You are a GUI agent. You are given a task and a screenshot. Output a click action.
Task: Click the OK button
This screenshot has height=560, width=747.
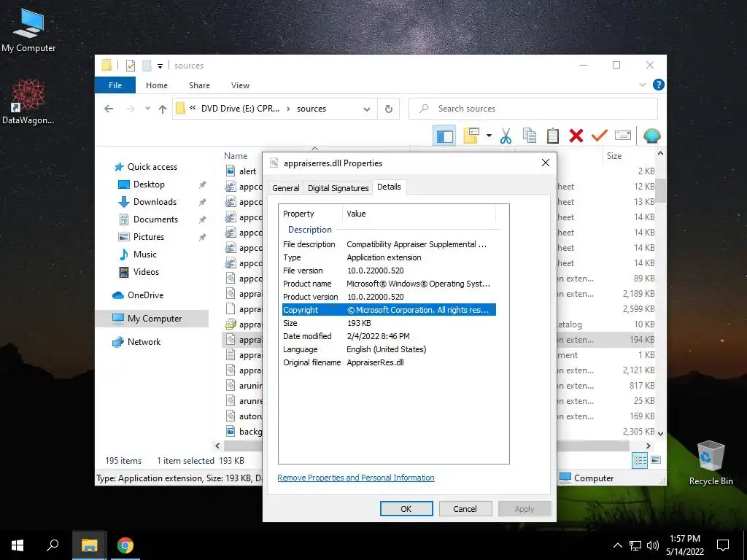tap(406, 508)
